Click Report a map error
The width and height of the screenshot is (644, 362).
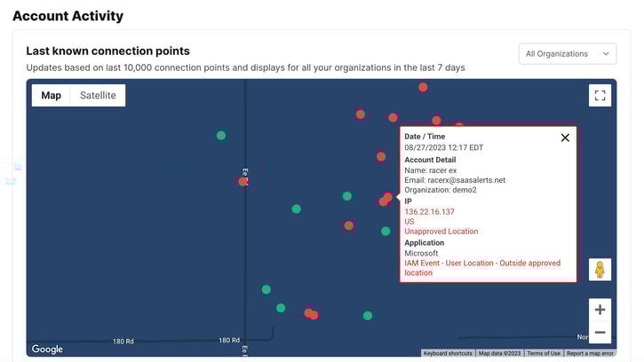coord(590,353)
